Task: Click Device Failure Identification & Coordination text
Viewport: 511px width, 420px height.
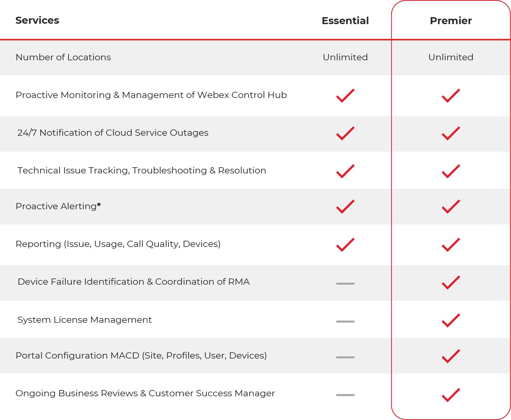Action: click(x=133, y=282)
